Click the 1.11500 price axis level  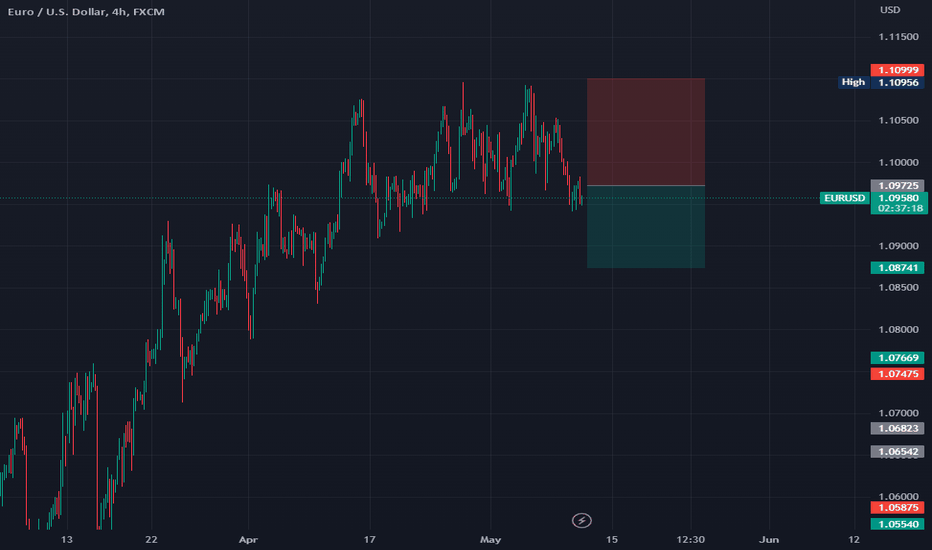pyautogui.click(x=899, y=37)
